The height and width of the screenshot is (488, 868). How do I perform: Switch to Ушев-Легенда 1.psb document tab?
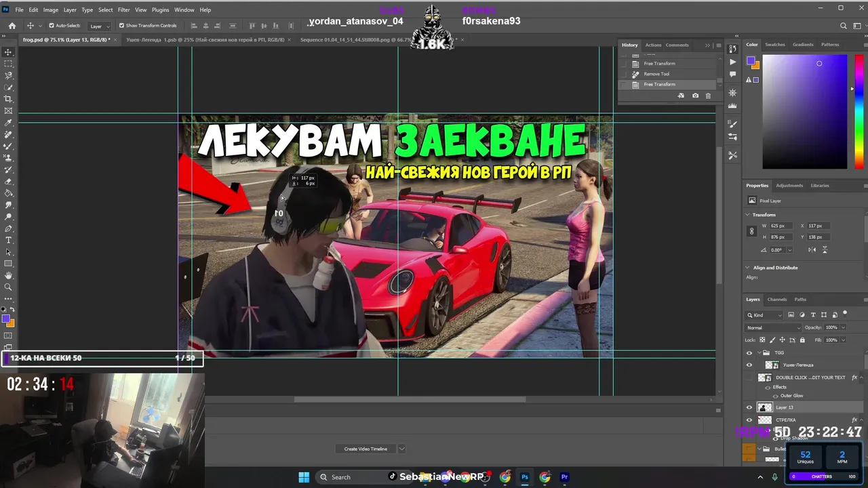pos(205,39)
